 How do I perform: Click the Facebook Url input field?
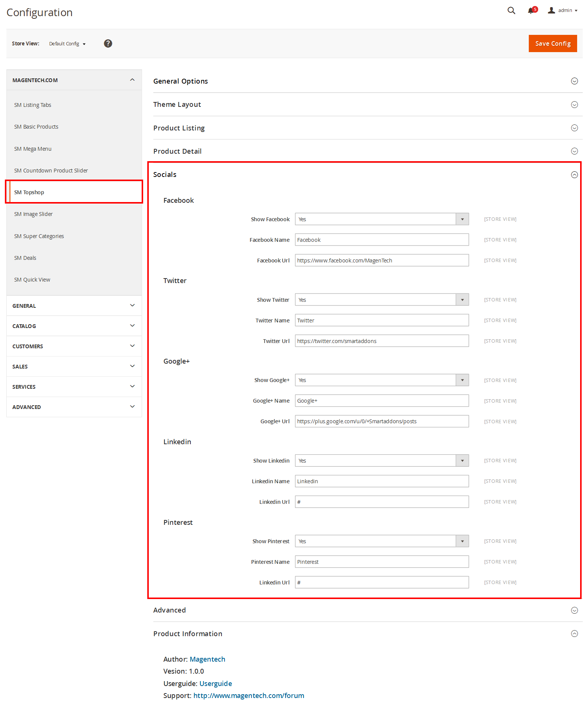tap(382, 261)
